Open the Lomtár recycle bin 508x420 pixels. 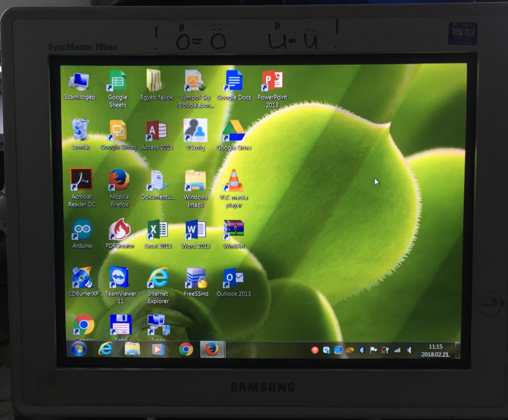click(x=80, y=134)
